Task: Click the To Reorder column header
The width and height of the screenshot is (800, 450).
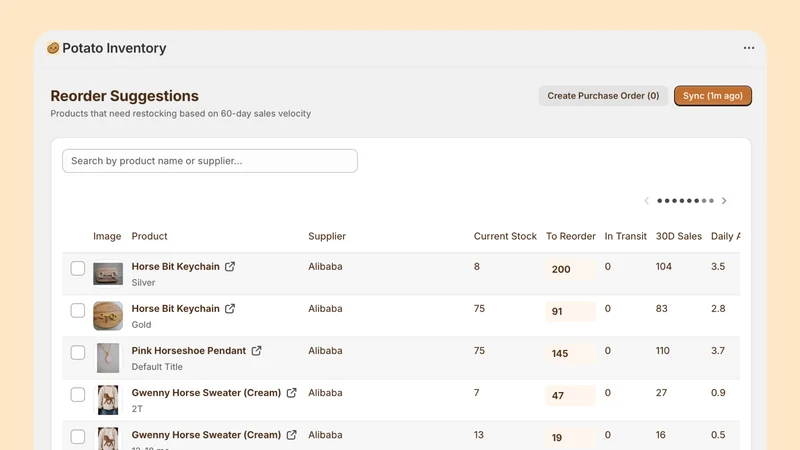Action: tap(571, 236)
